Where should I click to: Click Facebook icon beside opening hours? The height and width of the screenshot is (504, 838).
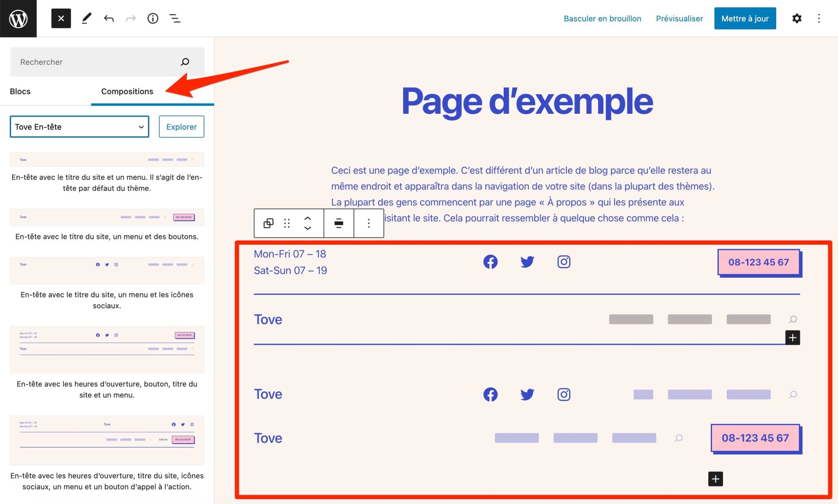click(490, 262)
